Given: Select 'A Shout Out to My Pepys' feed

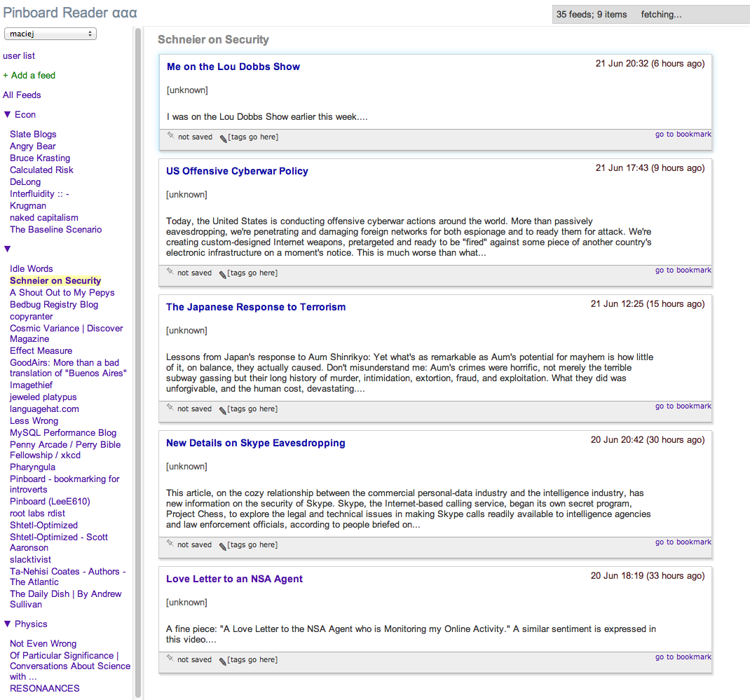Looking at the screenshot, I should 62,292.
